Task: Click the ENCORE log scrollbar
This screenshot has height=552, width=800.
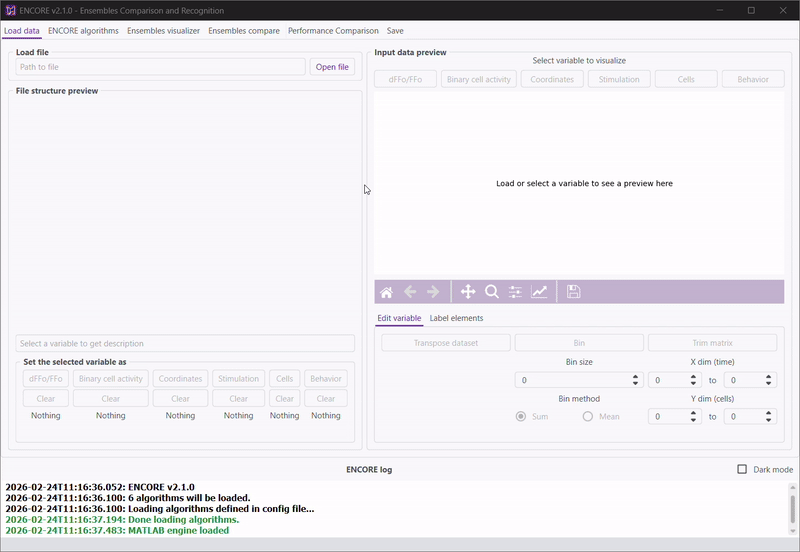Action: pyautogui.click(x=792, y=509)
